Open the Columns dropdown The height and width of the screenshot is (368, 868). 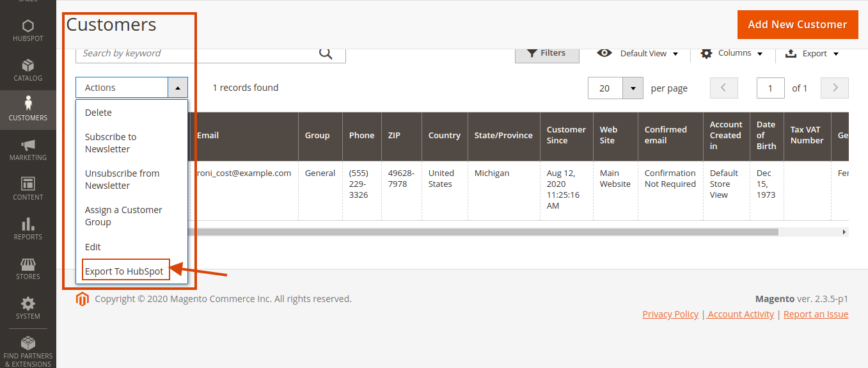click(x=732, y=54)
